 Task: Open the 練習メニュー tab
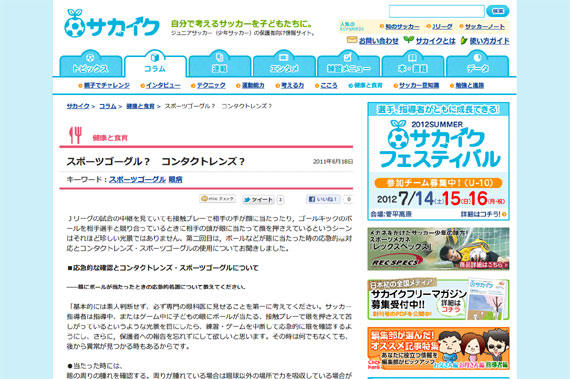348,64
